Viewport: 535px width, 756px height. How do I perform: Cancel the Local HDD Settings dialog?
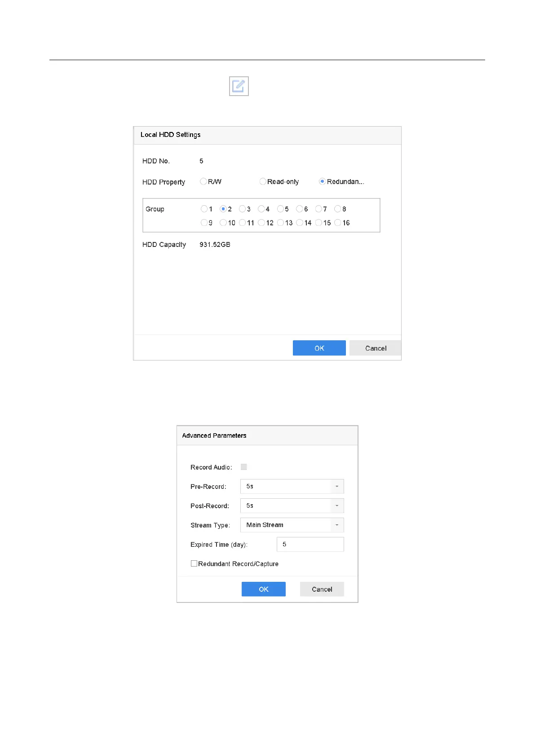(x=376, y=348)
